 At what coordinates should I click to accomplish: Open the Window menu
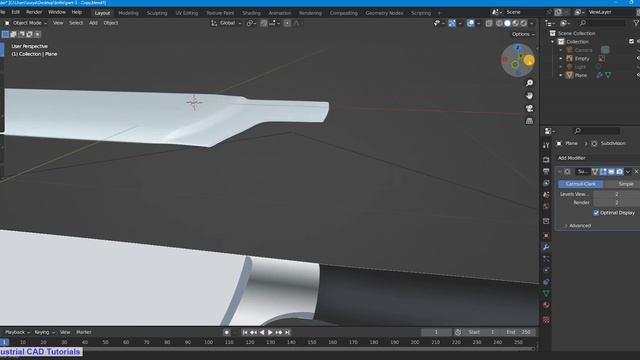pyautogui.click(x=57, y=12)
